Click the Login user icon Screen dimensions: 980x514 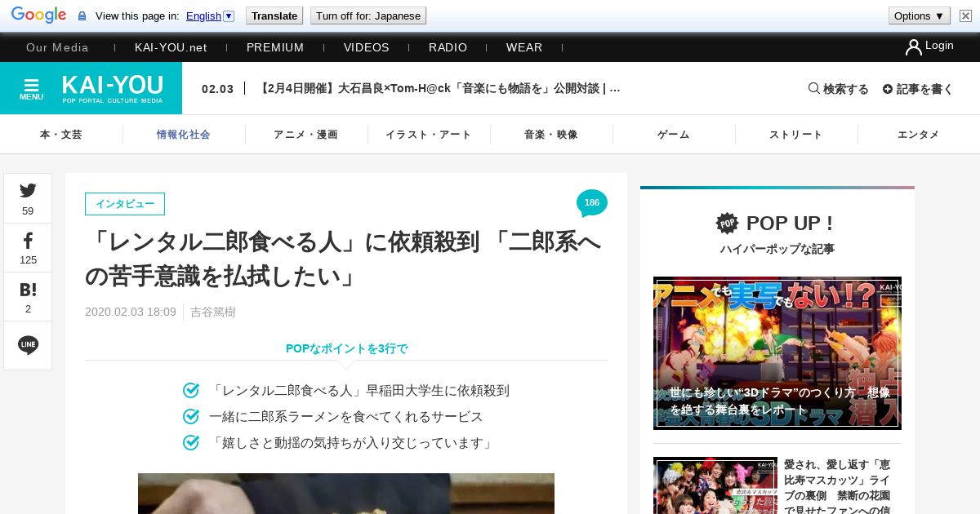(x=914, y=47)
